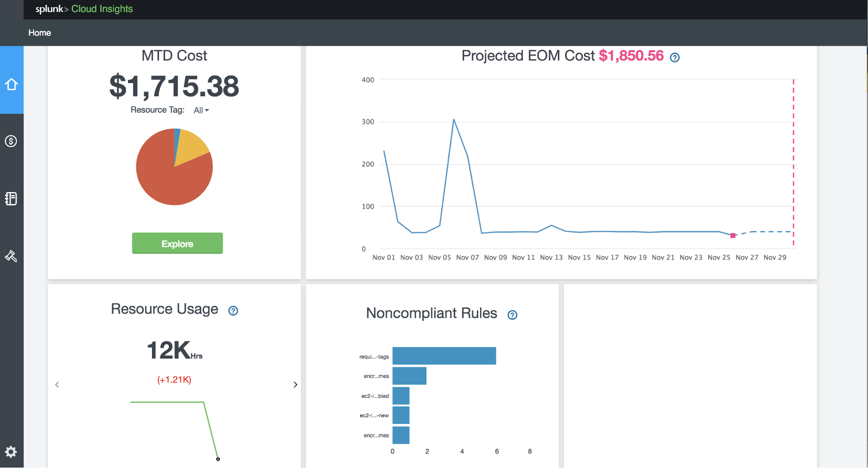Screen dimensions: 868x468
Task: Open the cost dollar sidebar icon
Action: coord(11,141)
